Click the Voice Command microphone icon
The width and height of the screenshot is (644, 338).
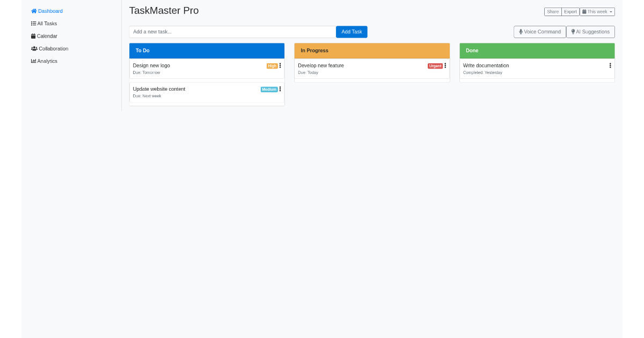point(521,32)
